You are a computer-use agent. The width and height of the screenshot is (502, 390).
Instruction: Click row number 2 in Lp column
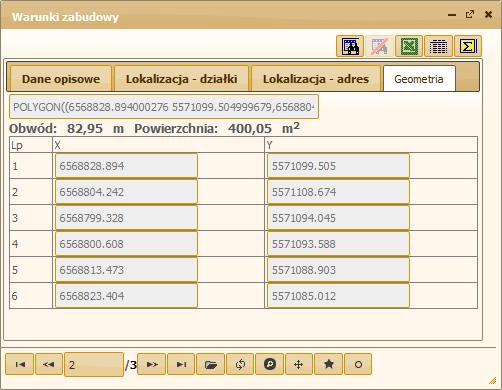coord(15,192)
